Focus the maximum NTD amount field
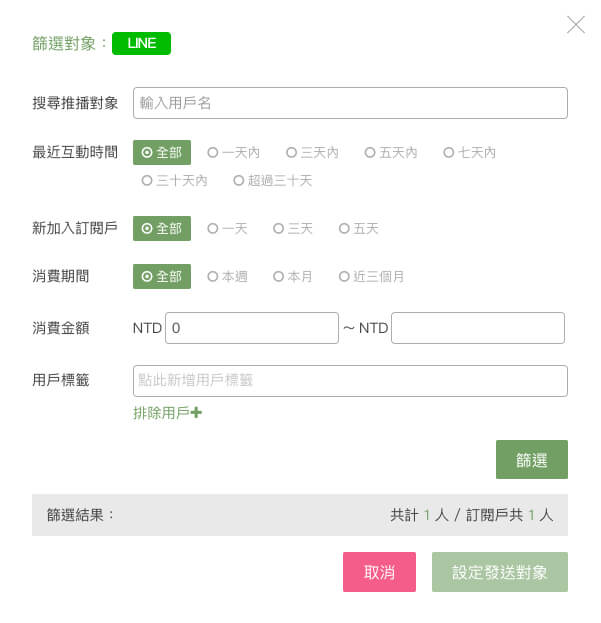 click(478, 328)
